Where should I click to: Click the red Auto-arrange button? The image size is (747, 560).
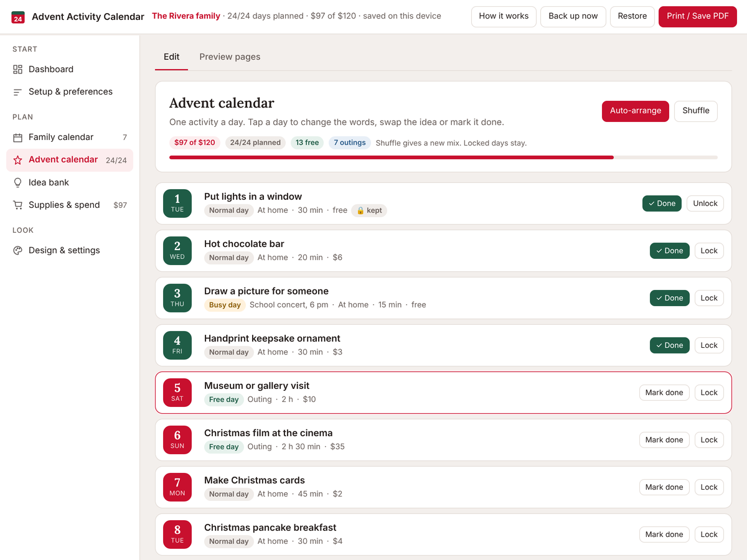636,111
